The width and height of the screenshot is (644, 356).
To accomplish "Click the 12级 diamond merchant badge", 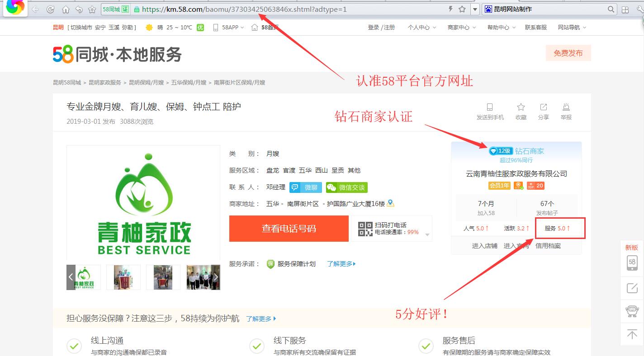I will (x=501, y=151).
